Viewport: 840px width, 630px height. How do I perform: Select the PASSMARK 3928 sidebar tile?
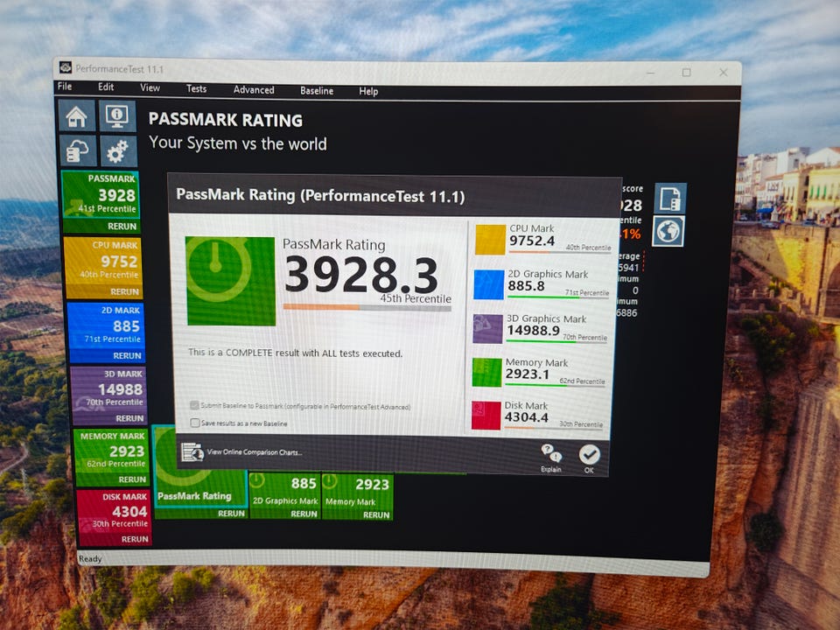pos(101,194)
